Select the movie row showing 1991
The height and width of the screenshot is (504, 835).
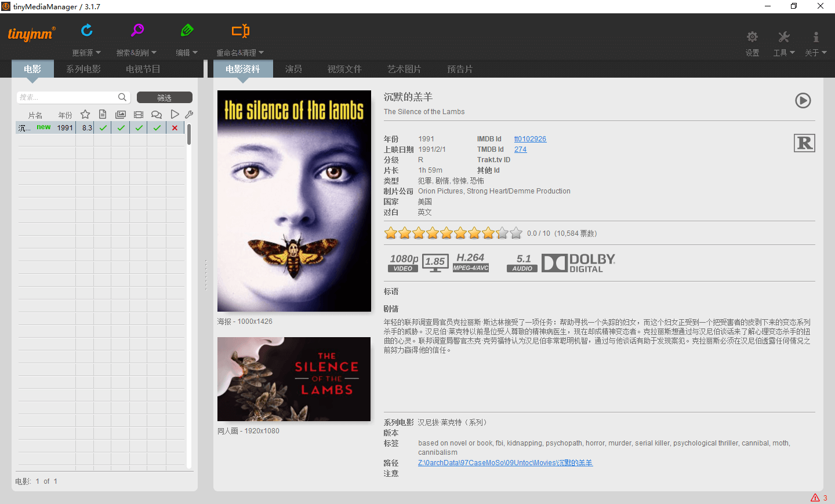101,128
